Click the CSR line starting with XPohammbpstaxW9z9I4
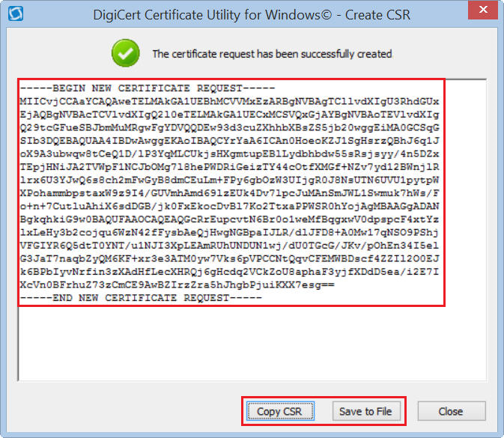The width and height of the screenshot is (504, 438). pos(229,193)
